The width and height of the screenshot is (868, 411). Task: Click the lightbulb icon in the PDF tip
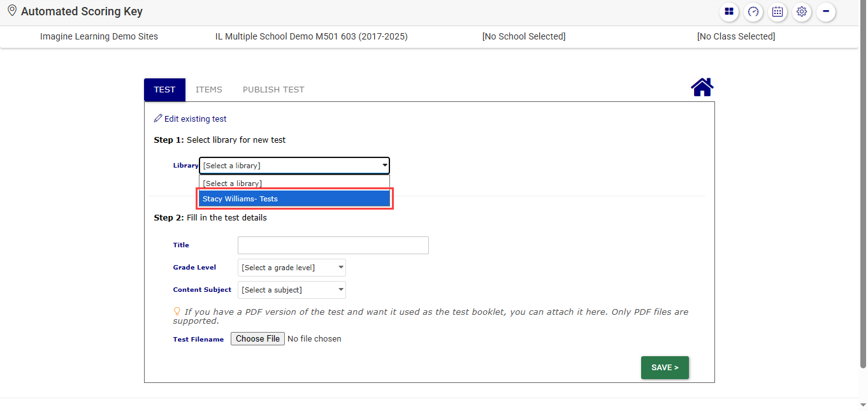177,311
